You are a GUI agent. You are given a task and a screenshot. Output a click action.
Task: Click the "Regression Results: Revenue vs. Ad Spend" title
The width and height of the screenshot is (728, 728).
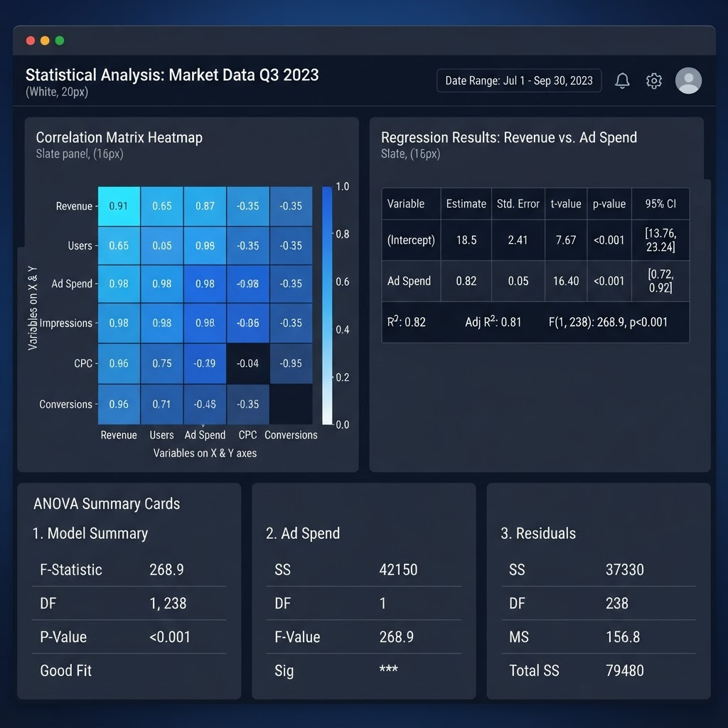pos(509,137)
